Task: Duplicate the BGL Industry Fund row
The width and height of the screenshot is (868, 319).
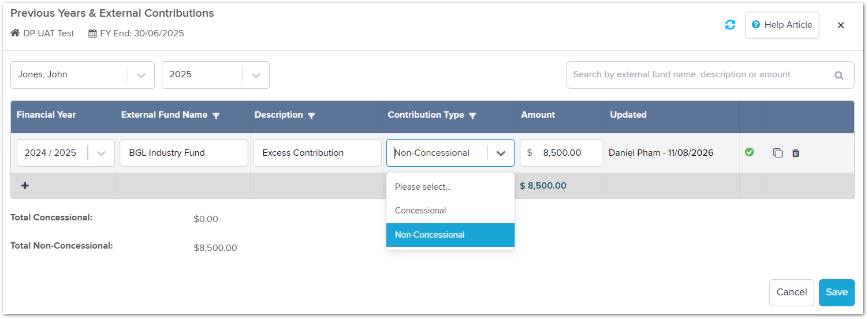Action: 778,153
